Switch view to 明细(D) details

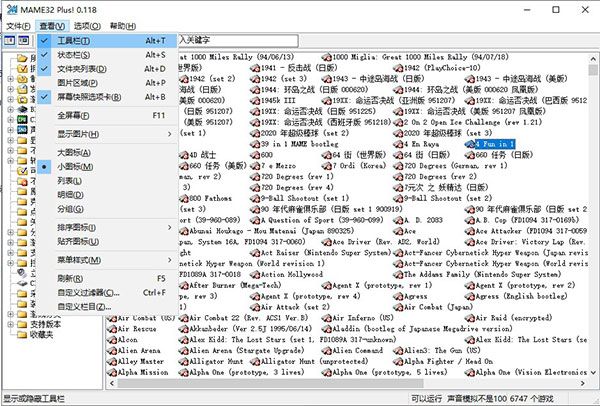108,195
